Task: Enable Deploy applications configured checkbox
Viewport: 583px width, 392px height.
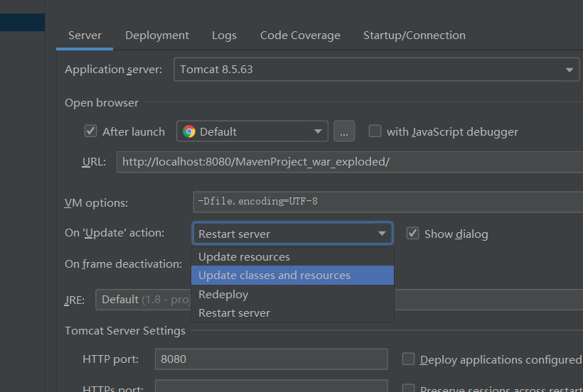Action: point(408,359)
